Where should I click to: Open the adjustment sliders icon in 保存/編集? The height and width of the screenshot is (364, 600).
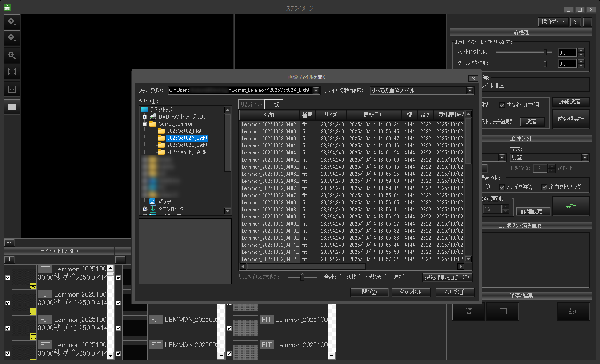[573, 311]
